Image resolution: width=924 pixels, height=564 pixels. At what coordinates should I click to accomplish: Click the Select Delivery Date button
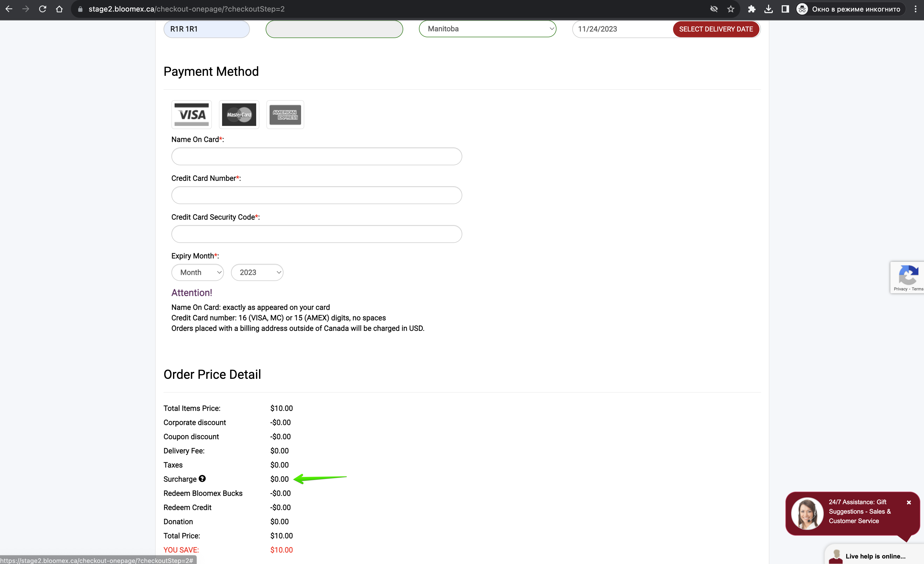(716, 29)
